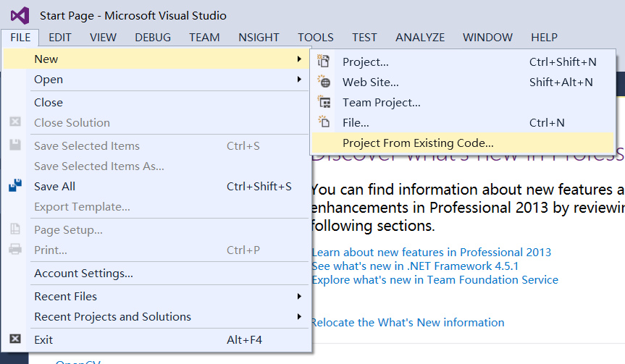Open the HELP menu
Image resolution: width=625 pixels, height=364 pixels.
pos(544,38)
